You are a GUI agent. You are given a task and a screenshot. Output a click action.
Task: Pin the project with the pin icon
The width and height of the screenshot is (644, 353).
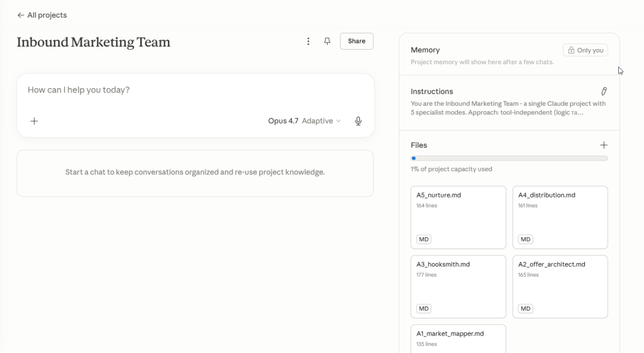tap(327, 42)
